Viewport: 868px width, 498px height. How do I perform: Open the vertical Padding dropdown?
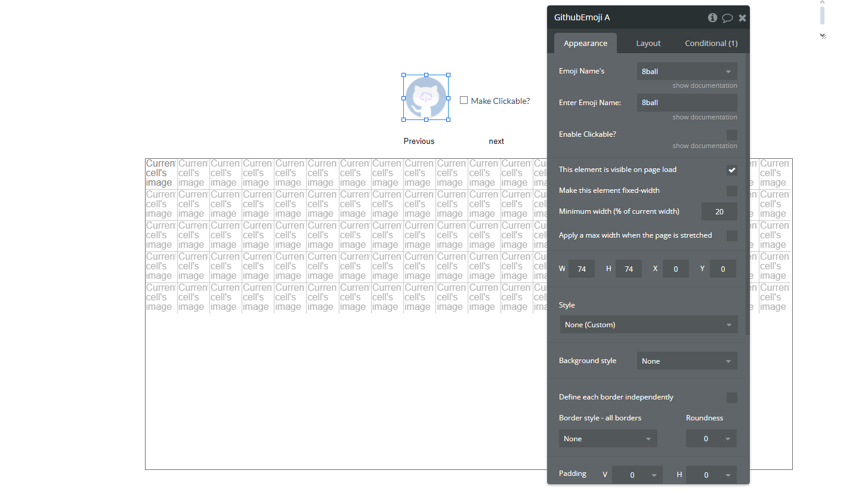click(637, 474)
